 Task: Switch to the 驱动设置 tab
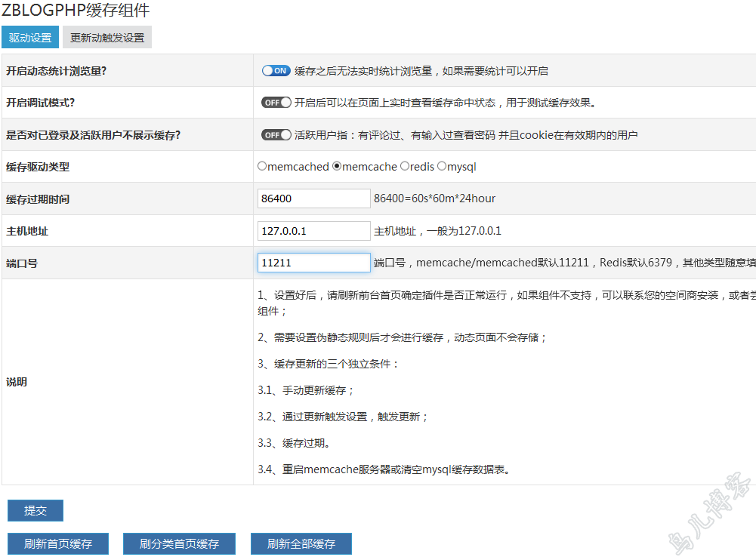(x=30, y=37)
